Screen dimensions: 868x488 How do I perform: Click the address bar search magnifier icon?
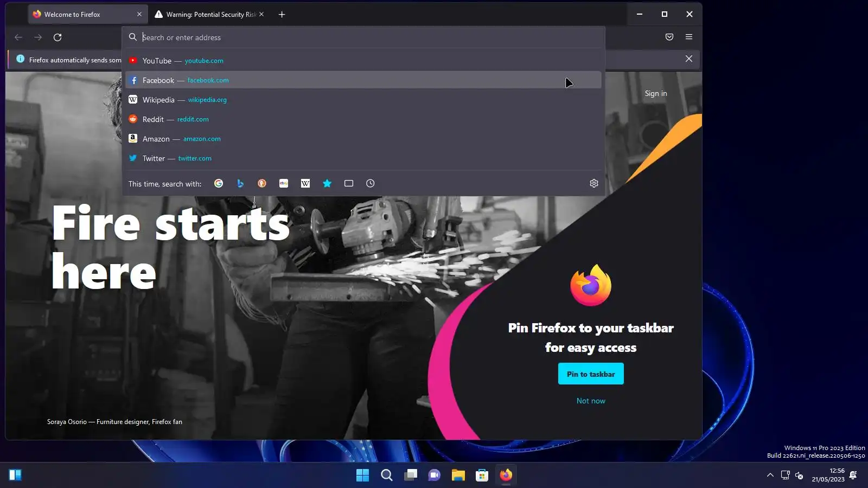(133, 37)
